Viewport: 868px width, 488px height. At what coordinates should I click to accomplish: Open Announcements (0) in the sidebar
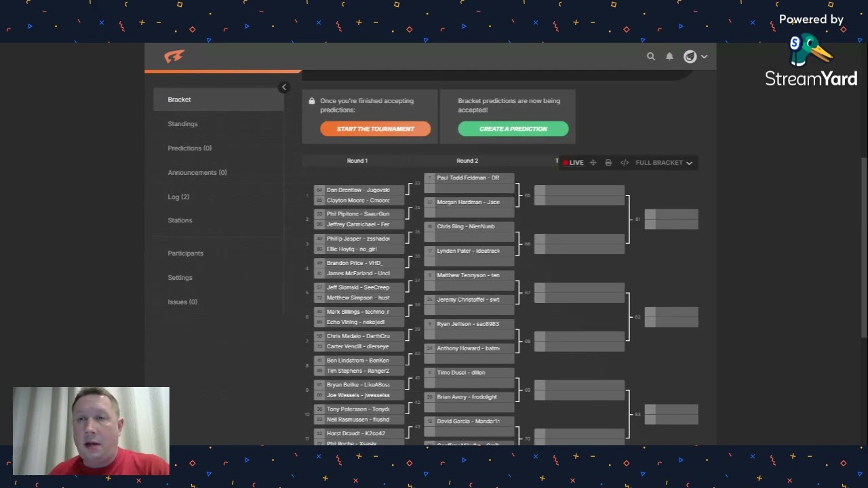[x=197, y=173]
